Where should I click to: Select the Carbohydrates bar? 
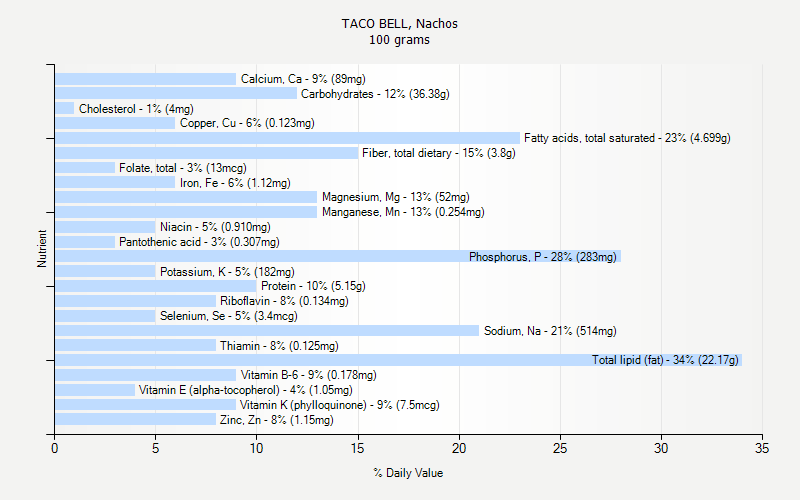176,94
